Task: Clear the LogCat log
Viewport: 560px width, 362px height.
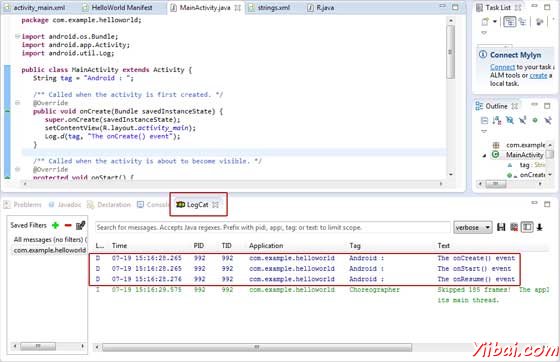Action: (514, 227)
